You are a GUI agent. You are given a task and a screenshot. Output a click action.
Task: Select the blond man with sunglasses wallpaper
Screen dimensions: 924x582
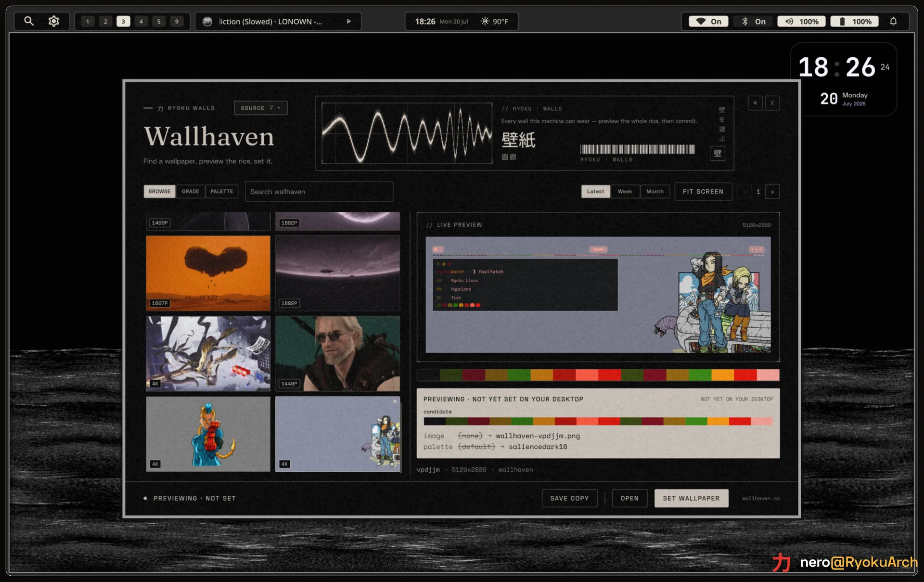click(338, 353)
